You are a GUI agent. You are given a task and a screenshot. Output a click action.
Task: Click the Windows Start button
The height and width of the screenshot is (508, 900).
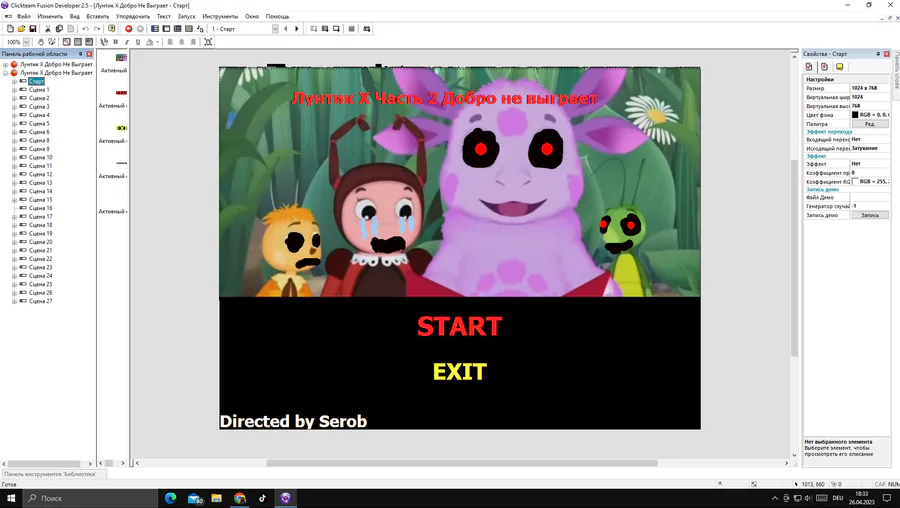(11, 498)
